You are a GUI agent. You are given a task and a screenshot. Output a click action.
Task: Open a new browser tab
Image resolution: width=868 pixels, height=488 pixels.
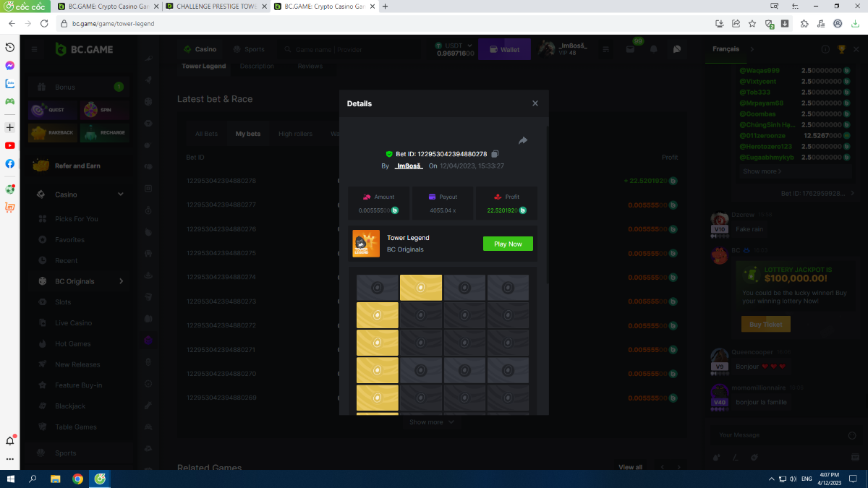tap(385, 7)
